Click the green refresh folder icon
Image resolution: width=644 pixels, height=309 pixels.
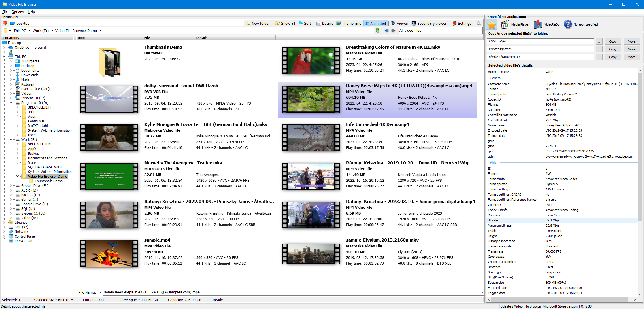pos(378,31)
